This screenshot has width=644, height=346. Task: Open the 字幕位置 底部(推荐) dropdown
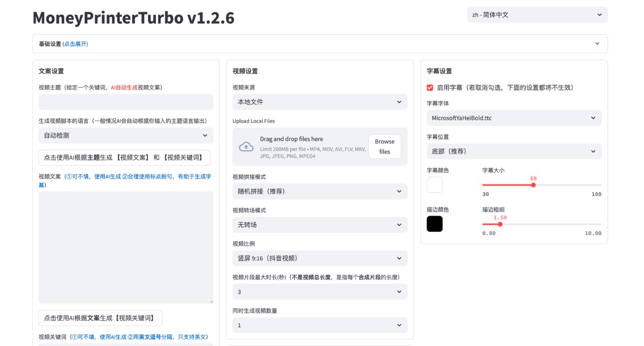[x=514, y=151]
